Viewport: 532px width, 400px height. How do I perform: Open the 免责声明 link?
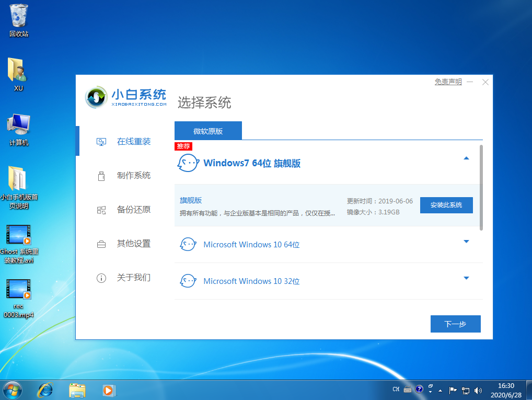(448, 82)
